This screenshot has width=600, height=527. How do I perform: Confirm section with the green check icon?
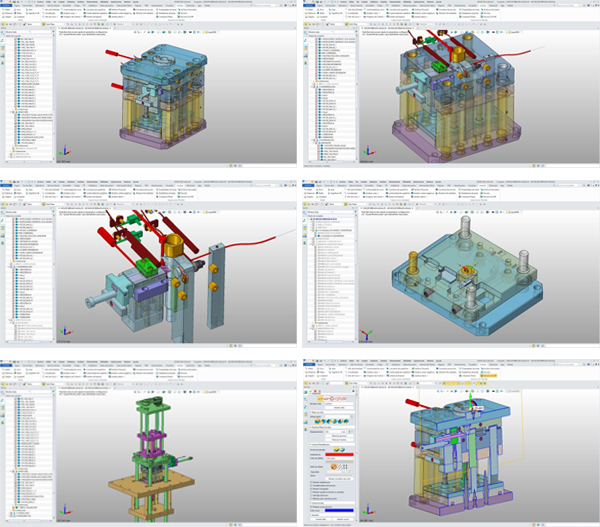pos(311,391)
